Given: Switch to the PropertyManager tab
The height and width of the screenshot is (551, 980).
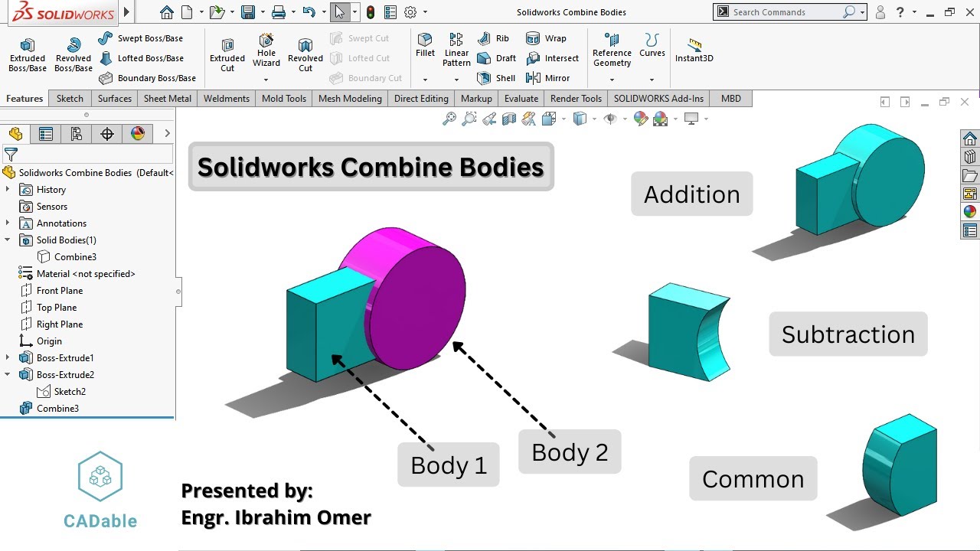Looking at the screenshot, I should tap(46, 134).
